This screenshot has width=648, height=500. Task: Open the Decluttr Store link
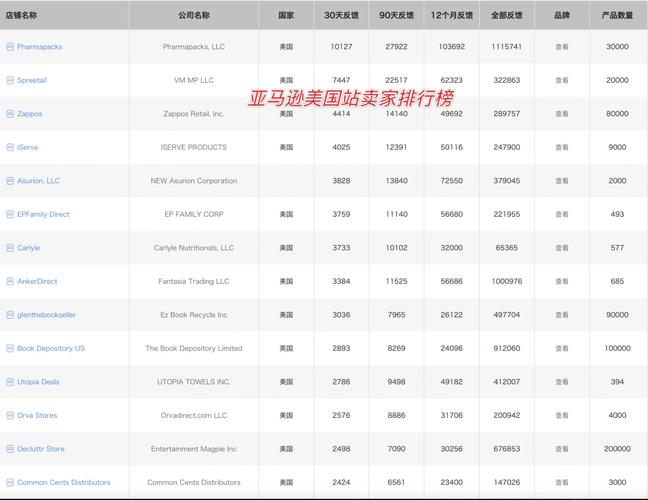tap(41, 449)
